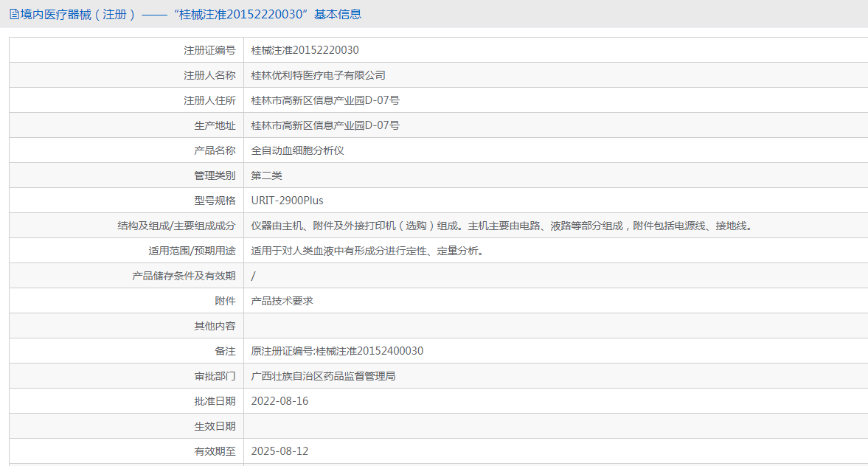This screenshot has height=466, width=868.
Task: Select the intended use text starting "适用于对人类血液"
Action: (369, 251)
